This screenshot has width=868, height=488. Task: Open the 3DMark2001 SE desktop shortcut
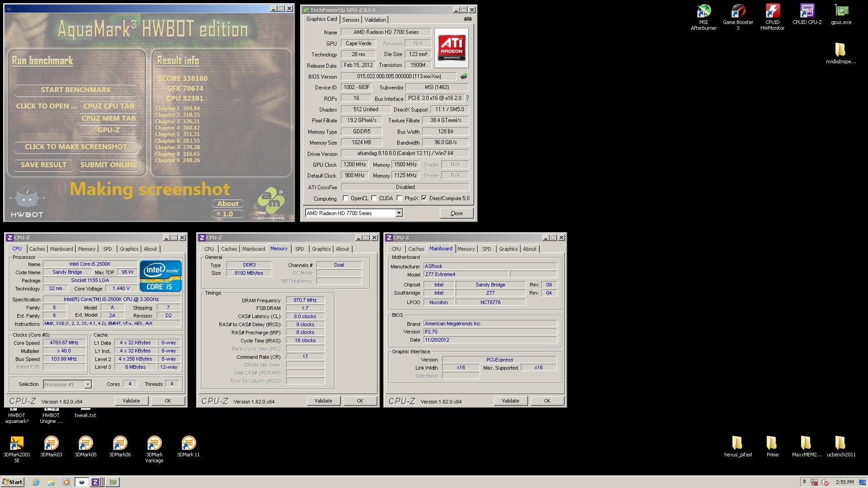[x=17, y=449]
